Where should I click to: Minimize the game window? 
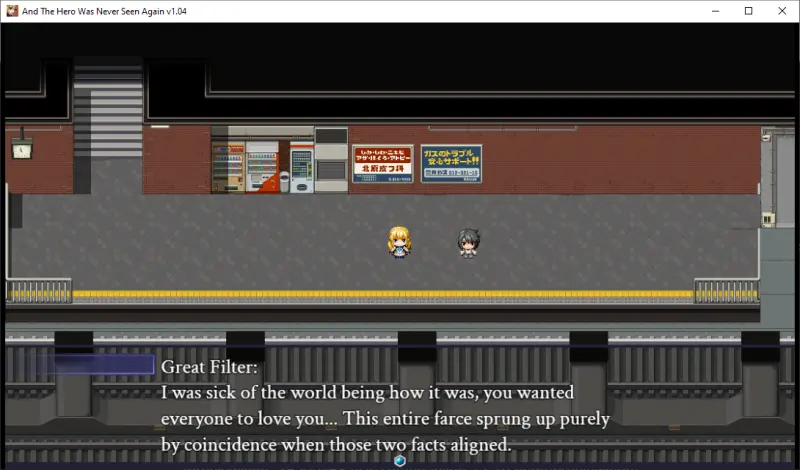pyautogui.click(x=715, y=10)
